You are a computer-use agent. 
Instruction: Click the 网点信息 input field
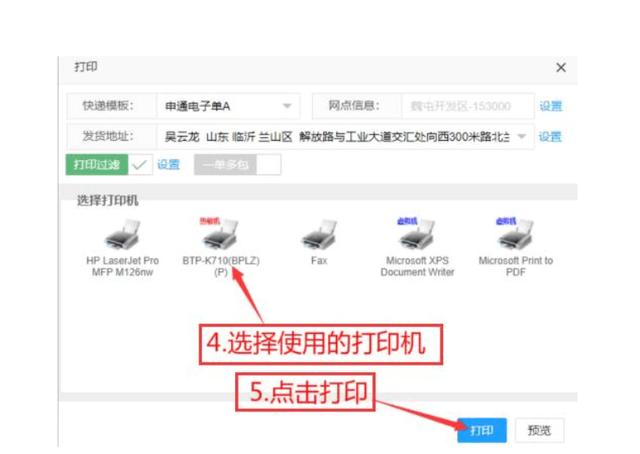point(468,106)
